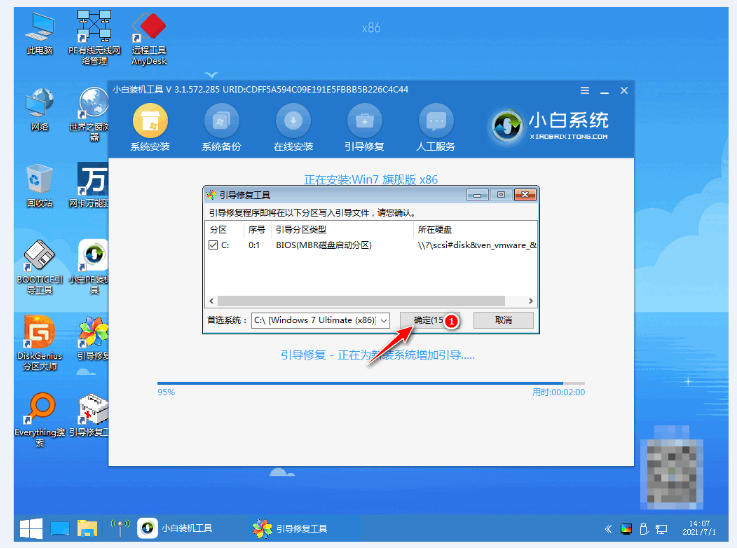Open the 此电脑 desktop icon
Image resolution: width=737 pixels, height=550 pixels.
39,34
